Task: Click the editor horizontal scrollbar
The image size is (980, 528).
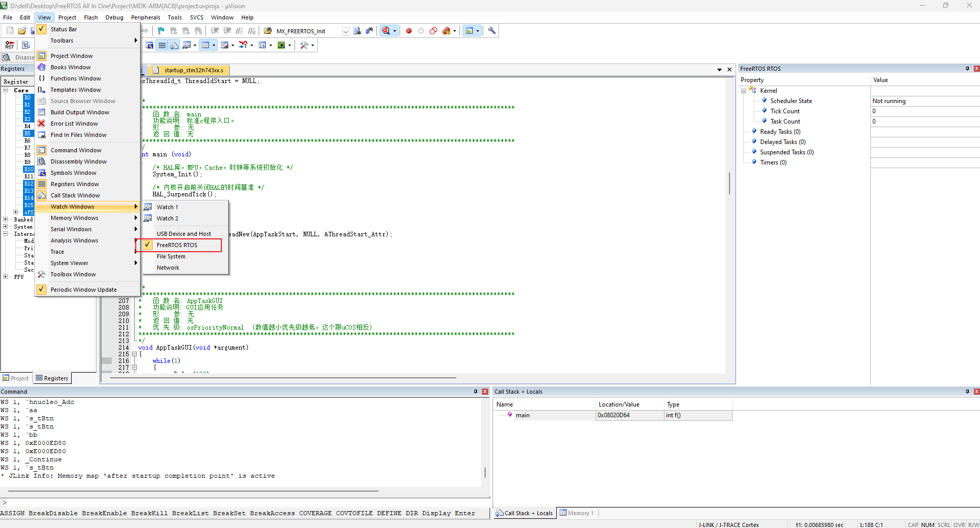Action: coord(283,378)
